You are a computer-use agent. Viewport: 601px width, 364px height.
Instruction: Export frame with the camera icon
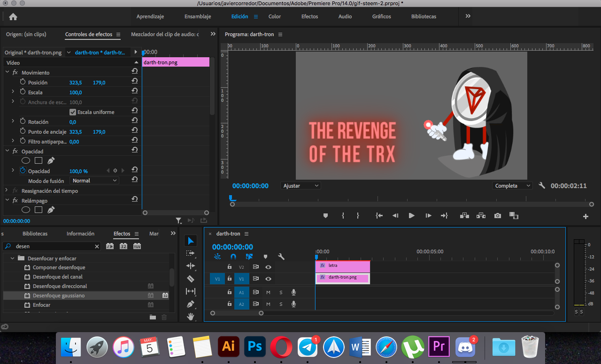[497, 216]
